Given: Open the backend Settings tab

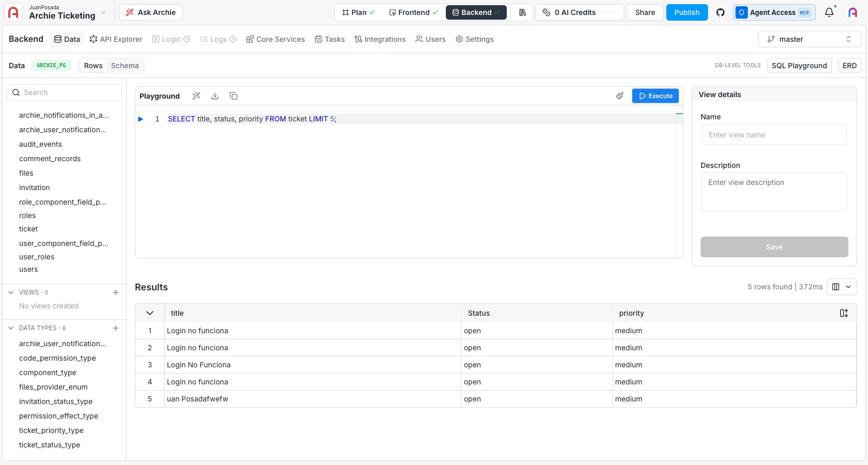Looking at the screenshot, I should click(x=474, y=39).
